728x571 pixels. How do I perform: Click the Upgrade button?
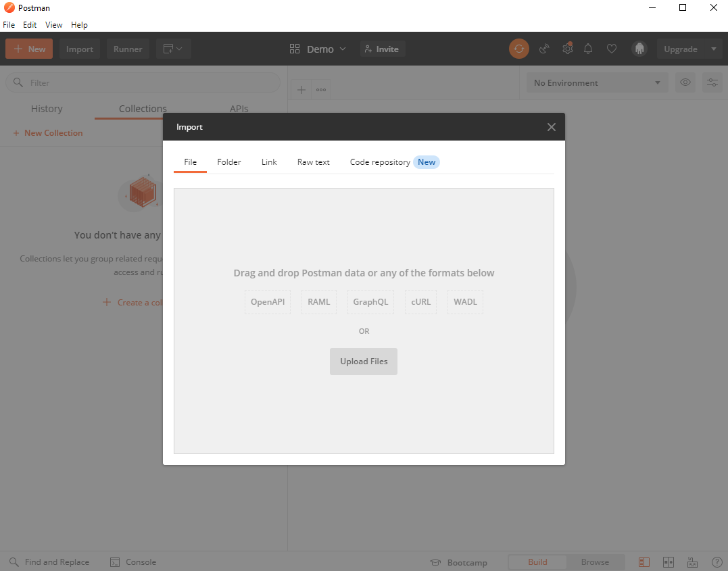(x=681, y=49)
